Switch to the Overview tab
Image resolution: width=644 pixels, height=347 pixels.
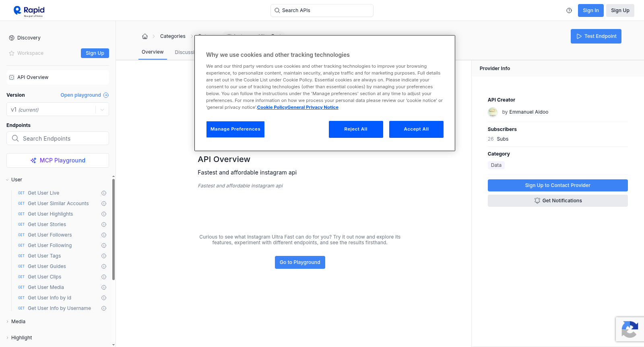pyautogui.click(x=153, y=52)
